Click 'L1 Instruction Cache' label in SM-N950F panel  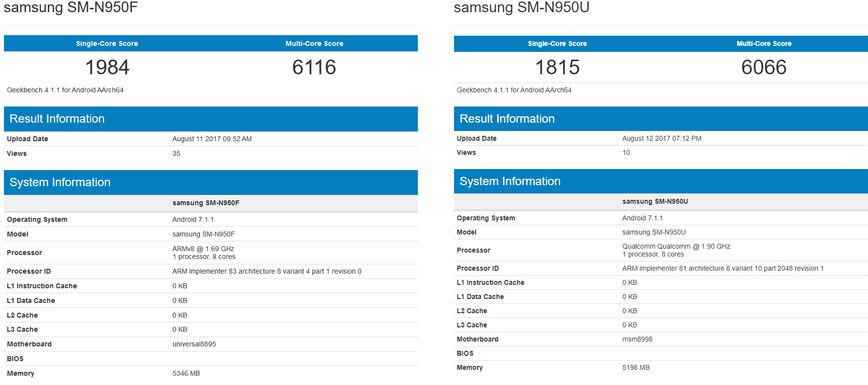click(42, 286)
